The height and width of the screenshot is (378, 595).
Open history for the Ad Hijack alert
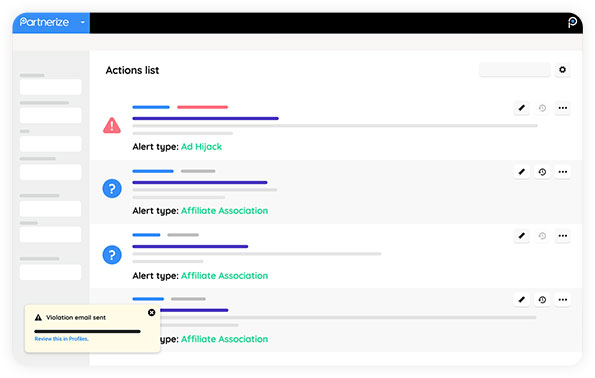tap(542, 108)
